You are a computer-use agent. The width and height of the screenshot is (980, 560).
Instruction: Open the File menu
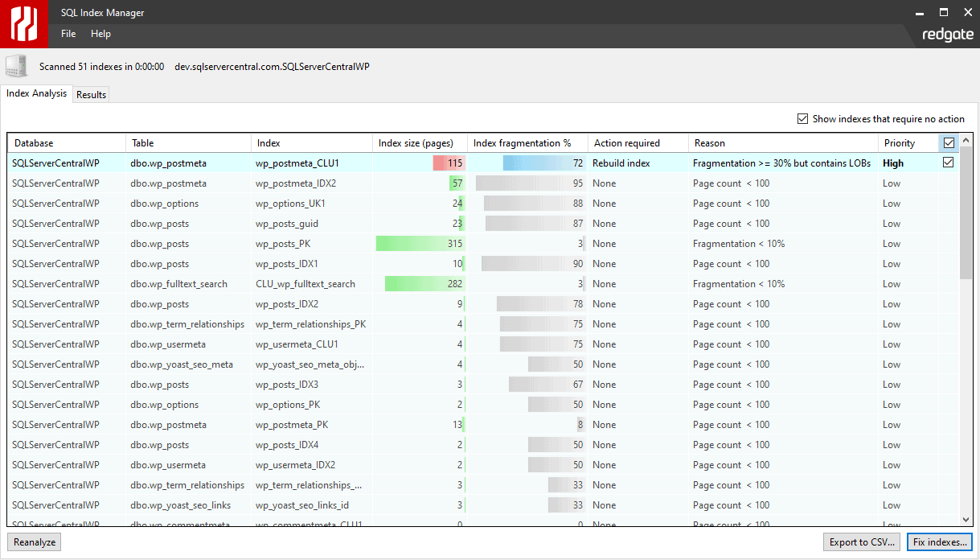tap(68, 34)
